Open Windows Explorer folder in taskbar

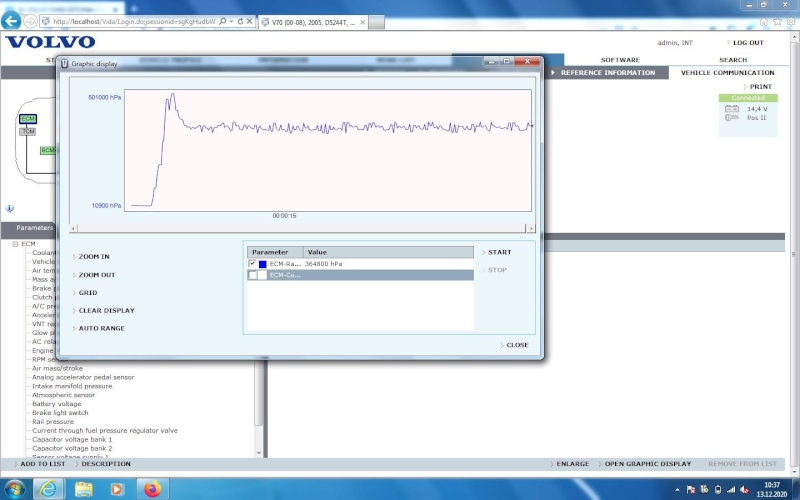[83, 489]
